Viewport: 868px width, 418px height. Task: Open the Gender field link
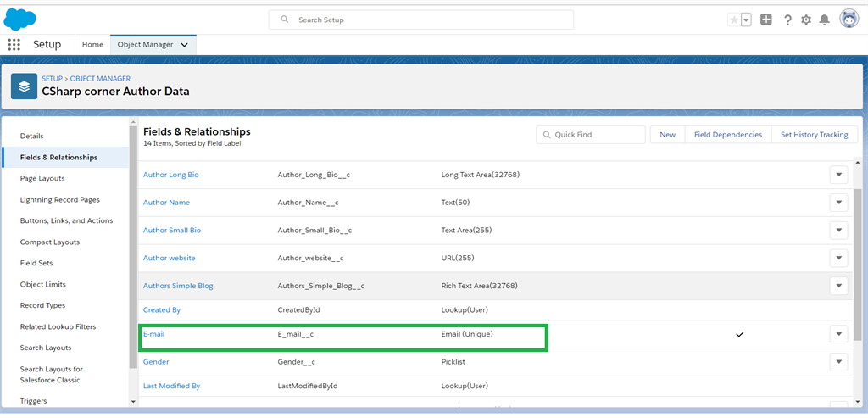coord(156,362)
